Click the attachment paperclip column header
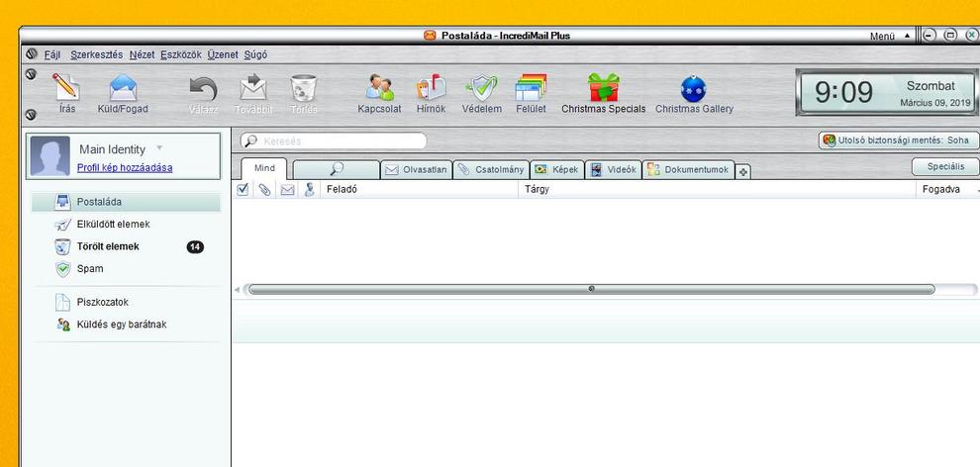Screen dimensions: 980x467 [264, 189]
